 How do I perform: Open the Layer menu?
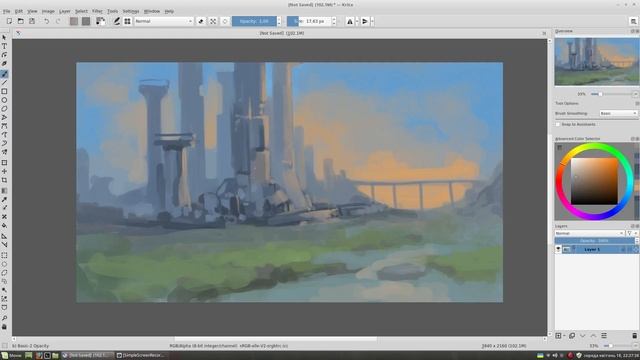[64, 11]
